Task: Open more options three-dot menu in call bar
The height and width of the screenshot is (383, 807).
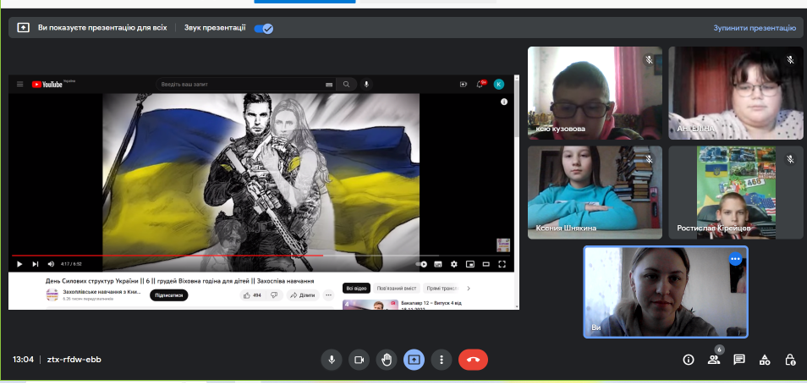Action: pyautogui.click(x=441, y=360)
